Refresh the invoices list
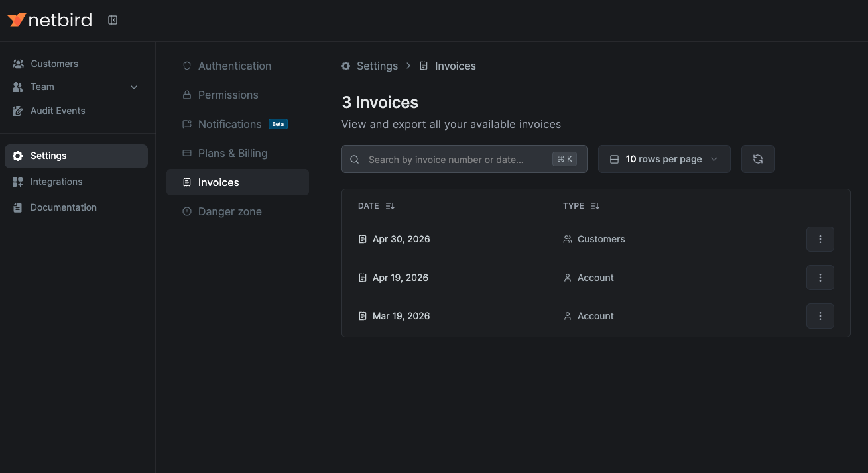Screen dimensions: 868x473 click(758, 159)
